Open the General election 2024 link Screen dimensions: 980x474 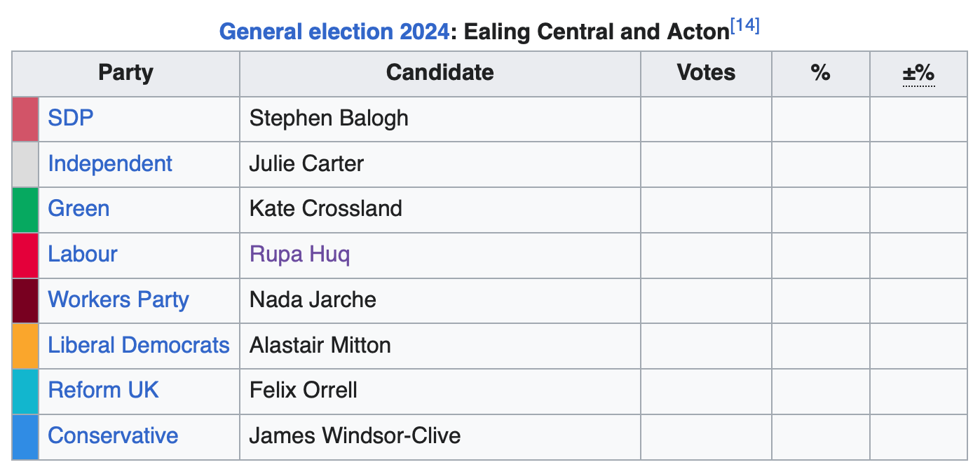point(334,32)
